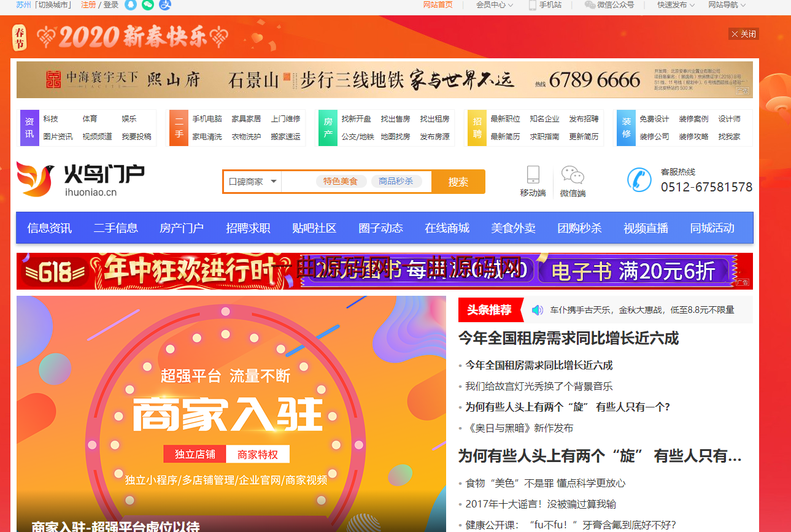Screen dimensions: 791x532
Task: Open article 《奥日与黑暗》新作发布
Action: coord(519,428)
